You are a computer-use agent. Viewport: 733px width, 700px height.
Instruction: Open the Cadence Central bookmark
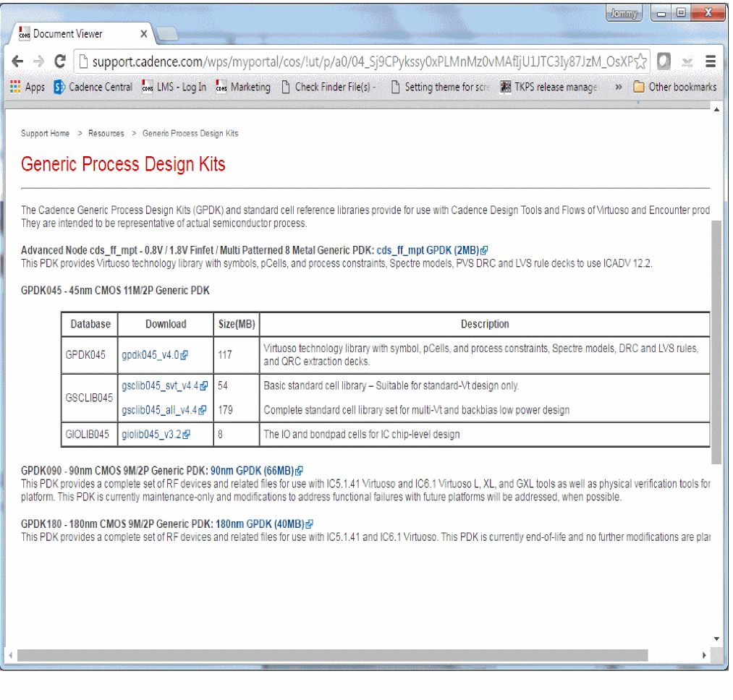pos(93,87)
